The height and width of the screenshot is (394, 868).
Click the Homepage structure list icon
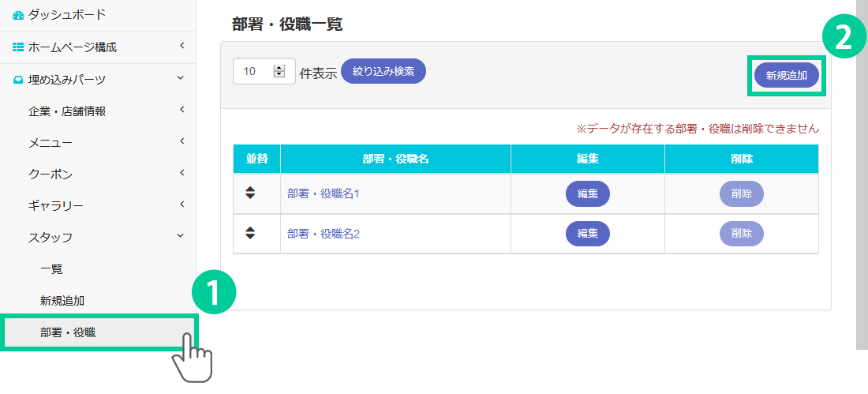tap(18, 47)
